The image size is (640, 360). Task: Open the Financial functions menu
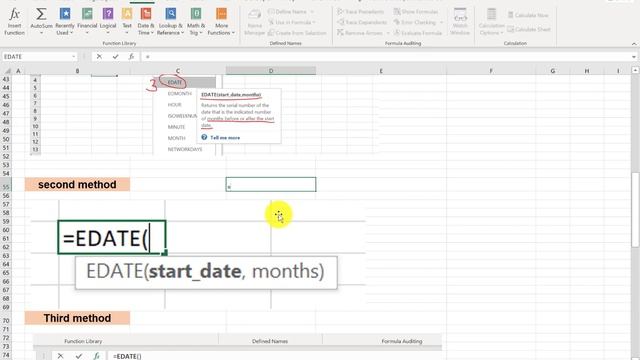tap(87, 22)
